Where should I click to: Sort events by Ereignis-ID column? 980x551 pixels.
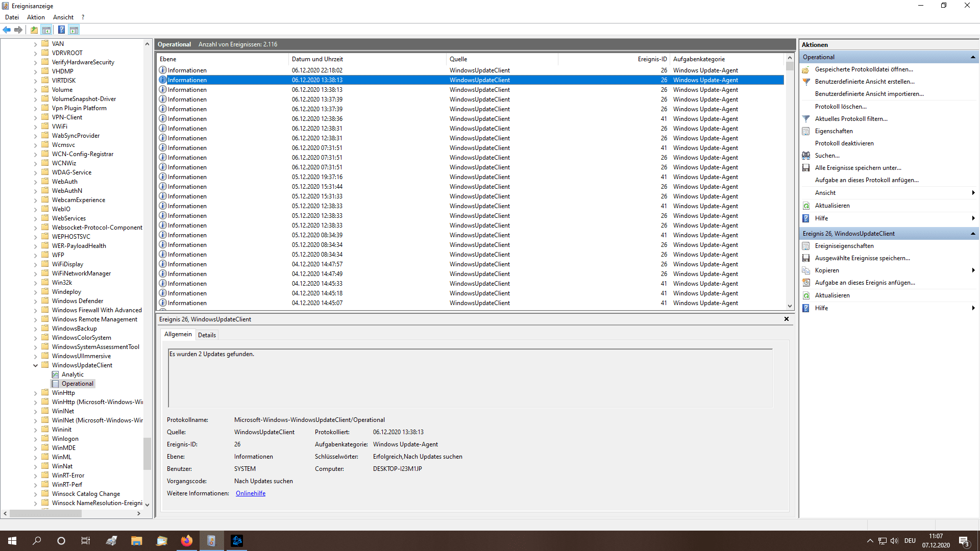[x=615, y=59]
